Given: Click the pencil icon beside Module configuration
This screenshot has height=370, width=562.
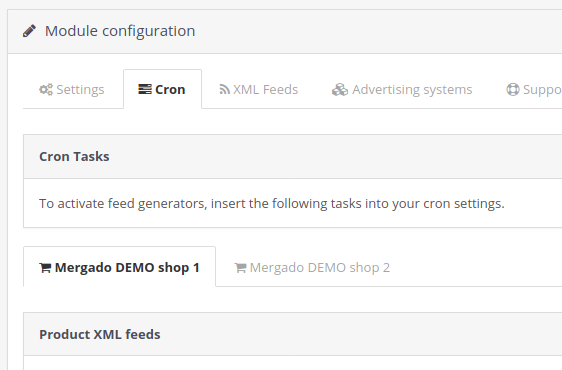Looking at the screenshot, I should [x=29, y=31].
